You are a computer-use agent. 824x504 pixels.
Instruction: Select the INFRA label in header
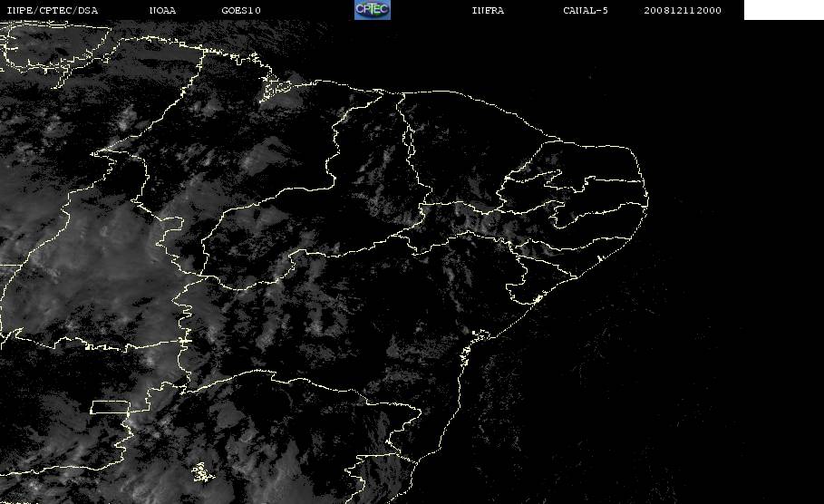[x=489, y=11]
